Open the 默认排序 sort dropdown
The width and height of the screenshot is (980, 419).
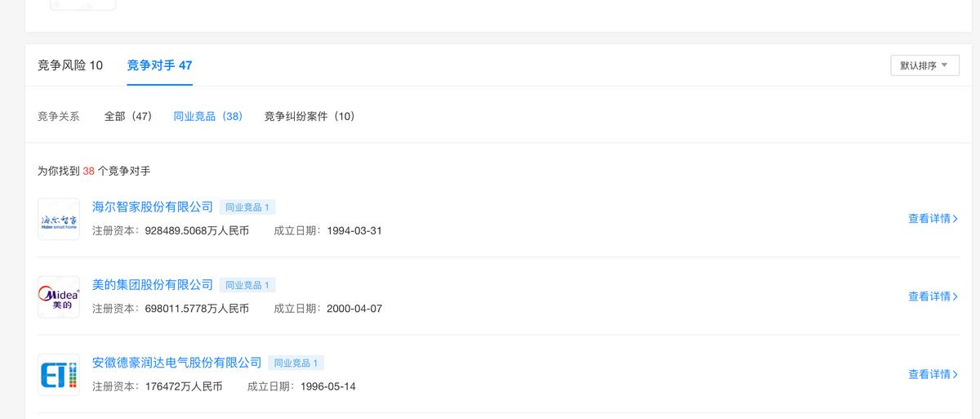point(924,65)
